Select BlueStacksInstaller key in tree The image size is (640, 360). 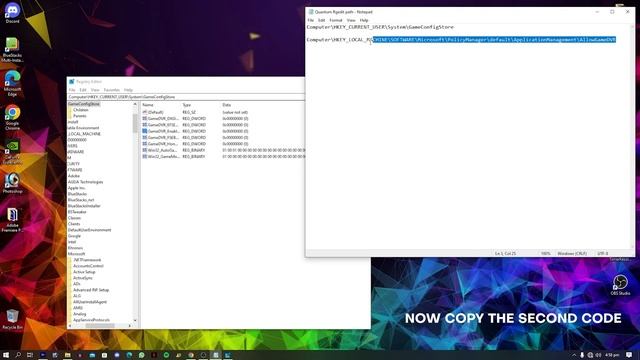coord(84,206)
